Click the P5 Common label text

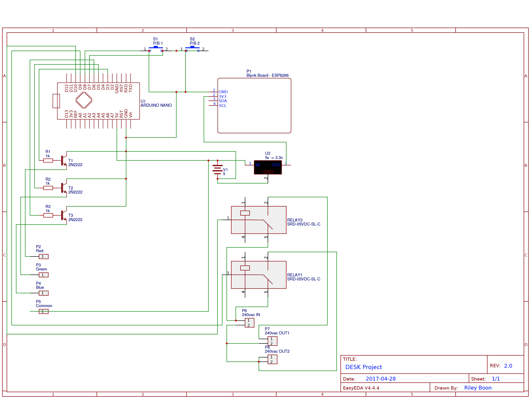44,304
